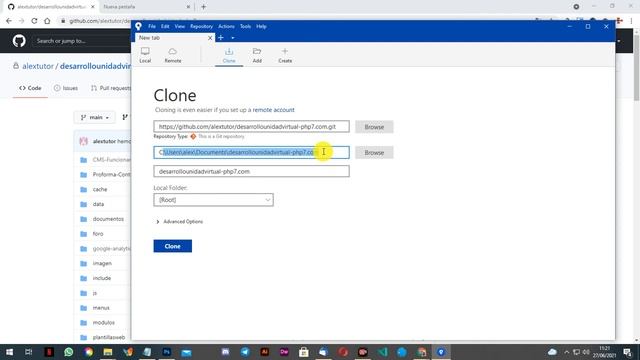Open Dreamweaver from the taskbar
640x360 pixels.
(284, 352)
